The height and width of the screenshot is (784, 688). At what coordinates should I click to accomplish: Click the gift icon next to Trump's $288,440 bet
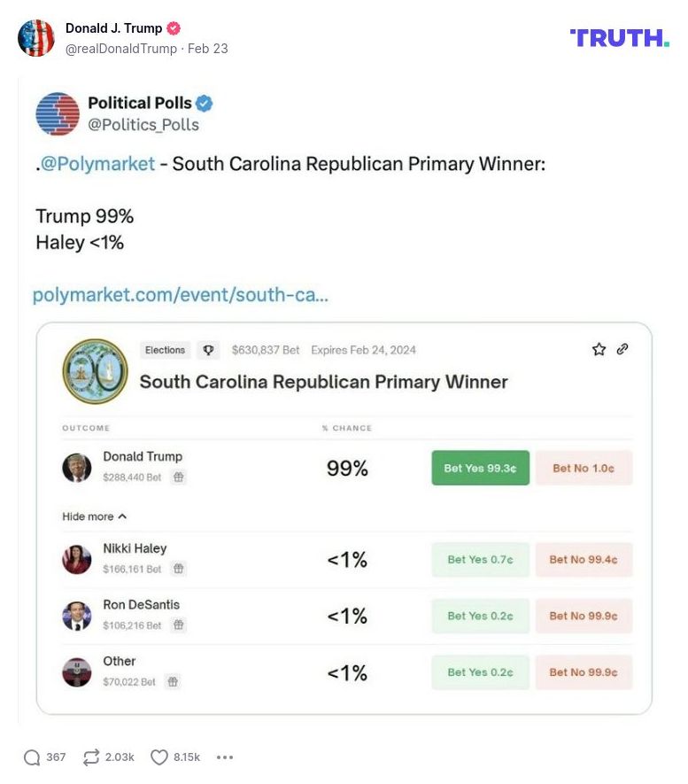pos(178,475)
